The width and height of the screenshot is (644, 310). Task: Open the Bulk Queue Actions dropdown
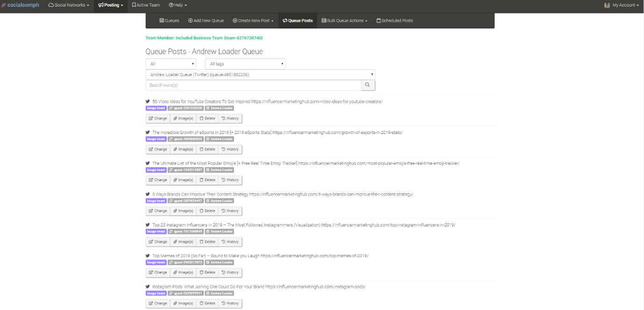pyautogui.click(x=345, y=21)
